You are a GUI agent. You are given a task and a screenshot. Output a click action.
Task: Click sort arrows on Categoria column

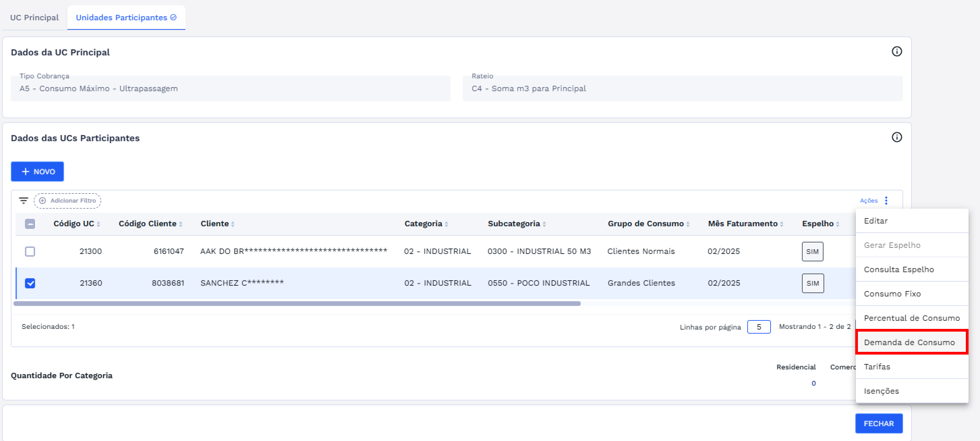pos(446,224)
